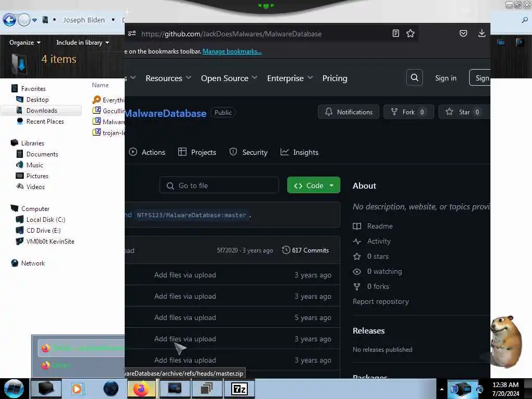Open the Projects tab
Screen dimensions: 532x399
pos(197,152)
